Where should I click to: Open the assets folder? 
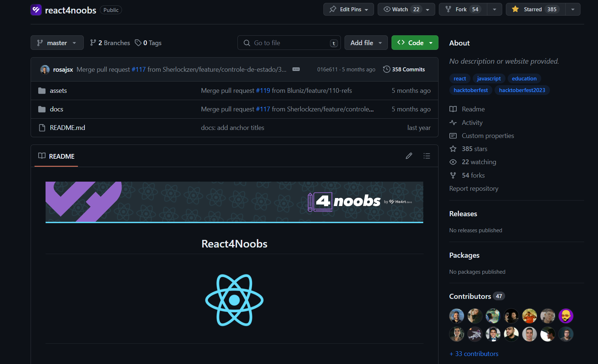pyautogui.click(x=58, y=91)
